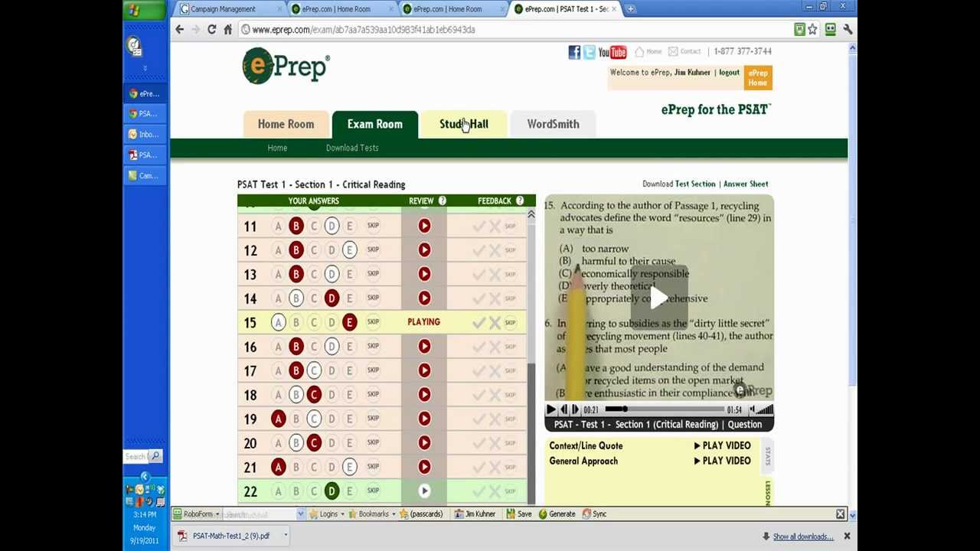Screen dimensions: 980x551
Task: Play the General Approach video
Action: (x=722, y=461)
